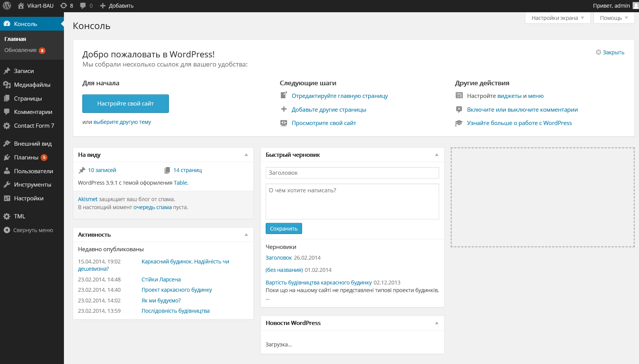The height and width of the screenshot is (364, 639).
Task: Click the Инструменты wrench icon in sidebar
Action: tap(7, 185)
